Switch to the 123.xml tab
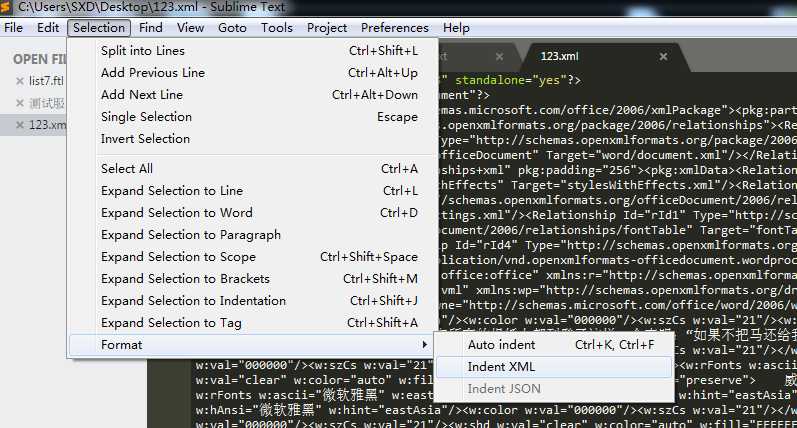This screenshot has width=797, height=428. [559, 56]
